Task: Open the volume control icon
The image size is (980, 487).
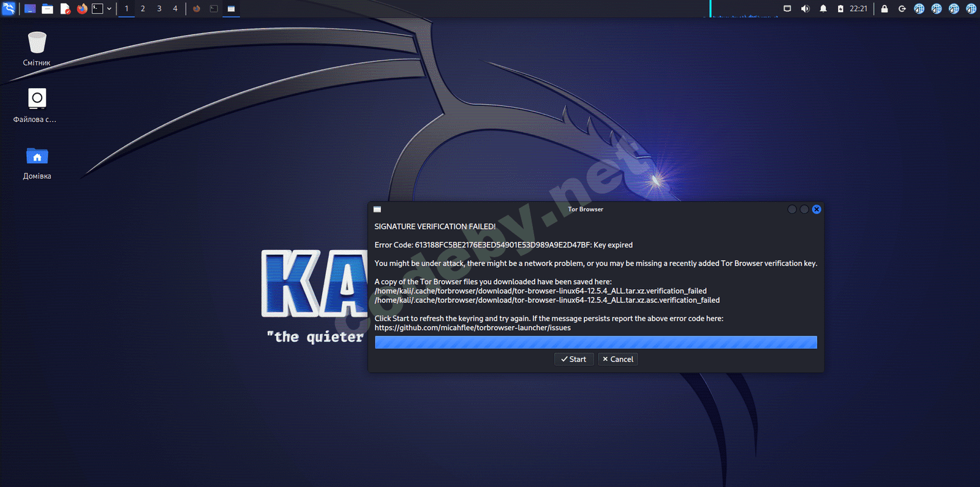Action: click(x=805, y=9)
